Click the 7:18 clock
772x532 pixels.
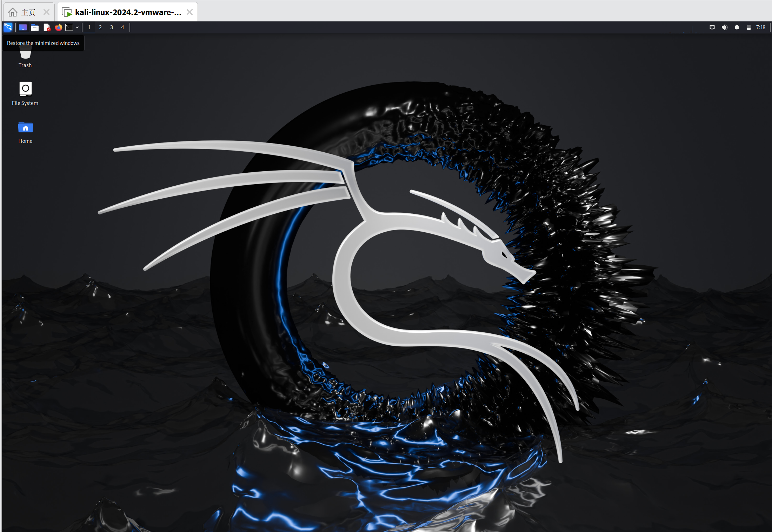761,27
